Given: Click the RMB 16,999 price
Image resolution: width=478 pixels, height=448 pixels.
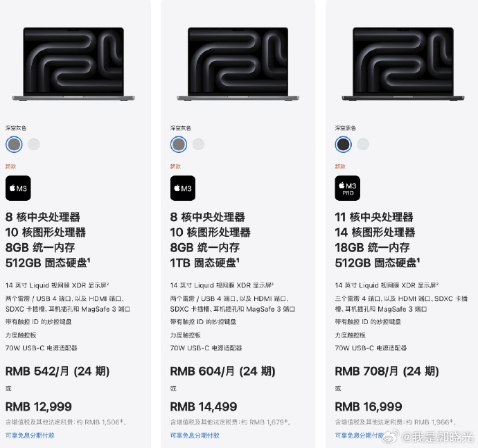Looking at the screenshot, I should [x=369, y=406].
